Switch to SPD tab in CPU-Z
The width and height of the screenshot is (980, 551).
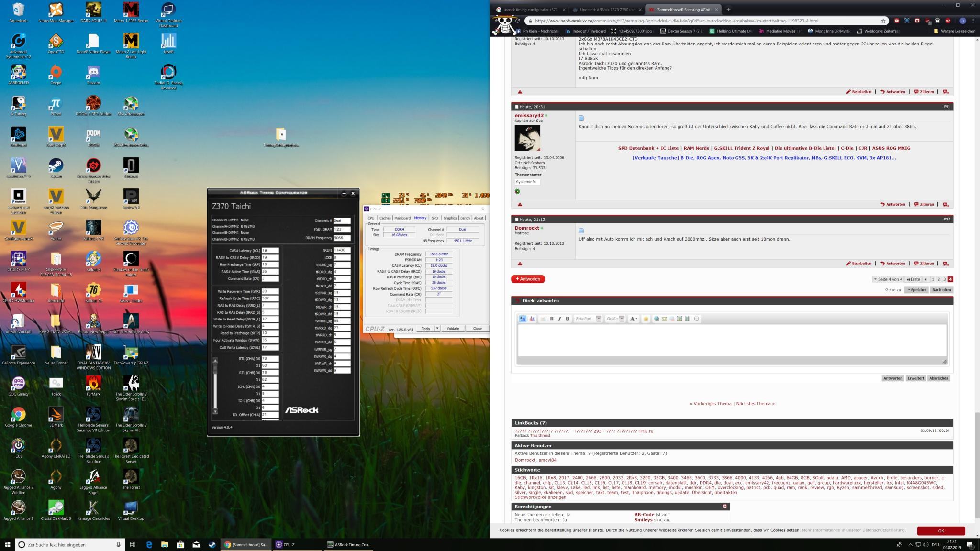pyautogui.click(x=434, y=218)
